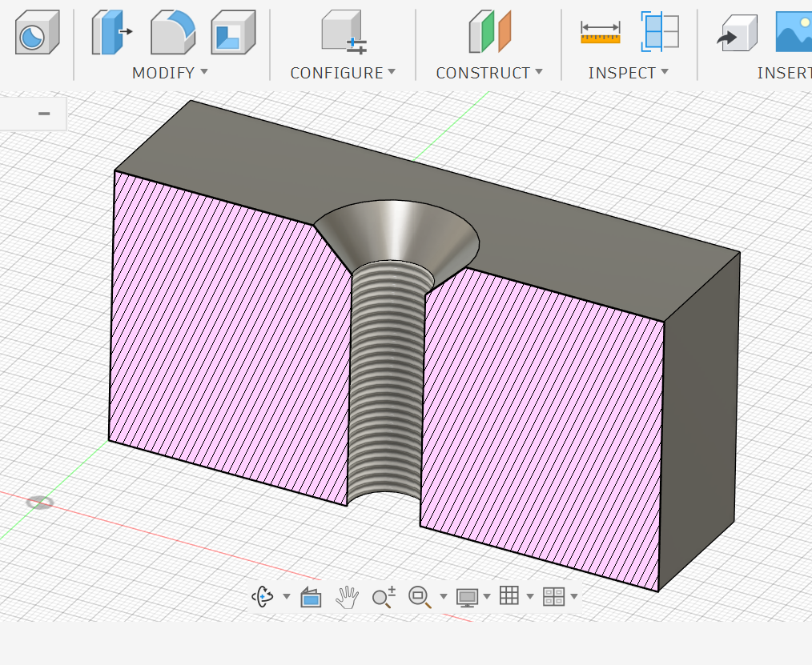Expand the Zoom Window dropdown arrow
The width and height of the screenshot is (812, 665).
(x=444, y=597)
